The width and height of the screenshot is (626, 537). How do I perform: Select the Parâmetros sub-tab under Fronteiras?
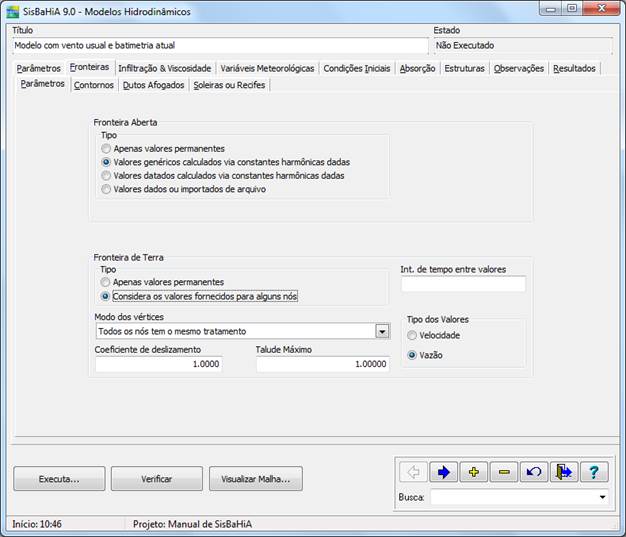(42, 84)
